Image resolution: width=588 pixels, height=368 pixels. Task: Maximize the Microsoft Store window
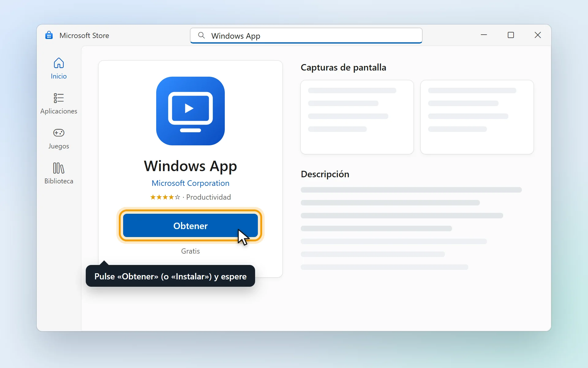coord(511,35)
